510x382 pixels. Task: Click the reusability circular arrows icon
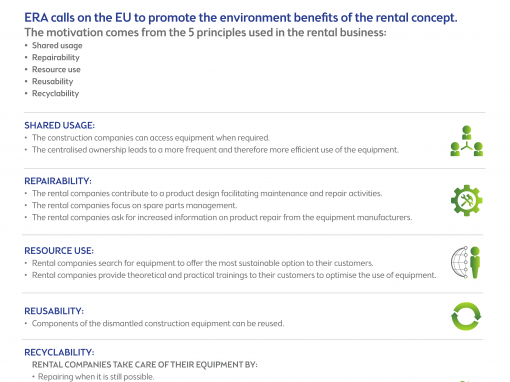[x=466, y=316]
